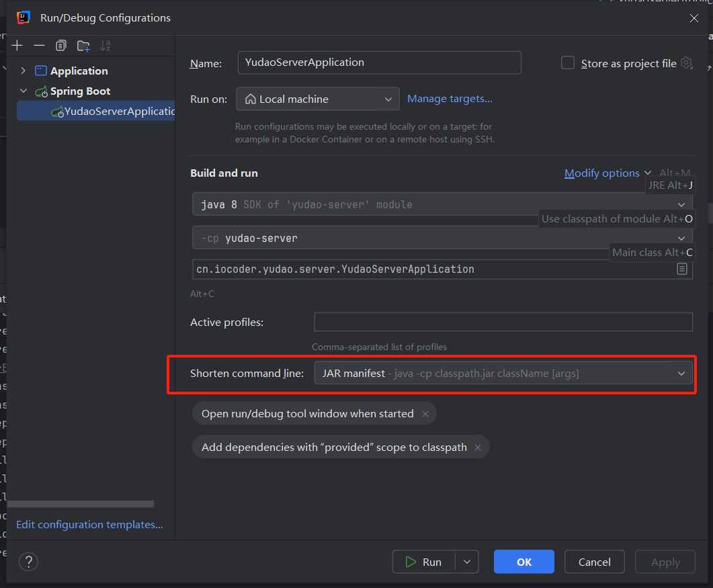
Task: Remove 'Open run/debug tool window' option
Action: (425, 414)
